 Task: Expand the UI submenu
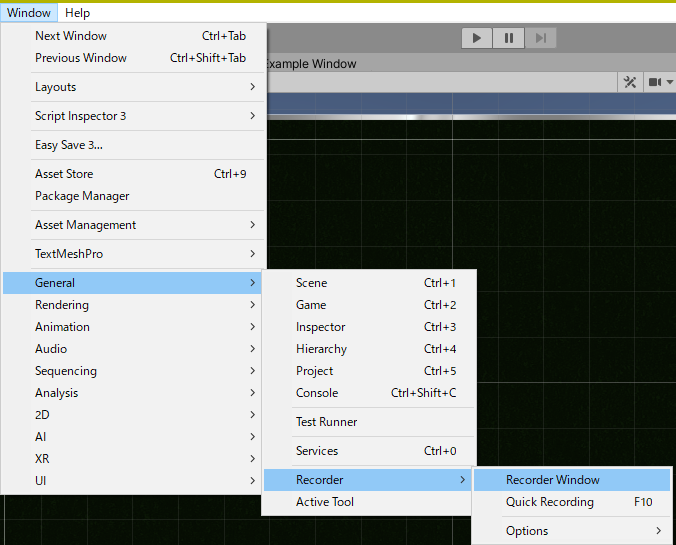132,481
